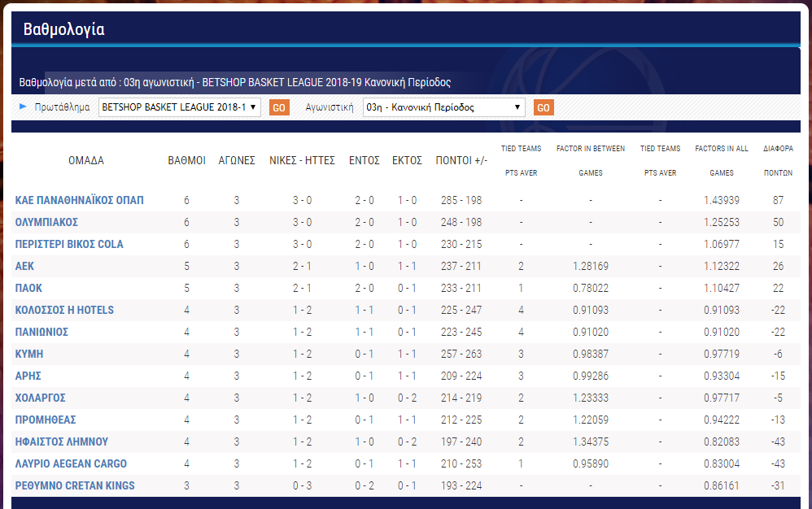Click the FACTORS IN ALL GAMES header

point(722,160)
